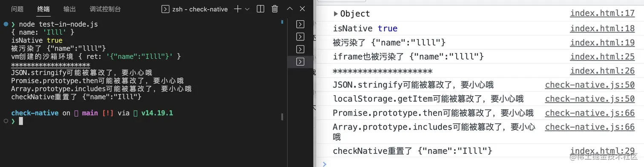Image resolution: width=644 pixels, height=167 pixels.
Task: Switch to the 问题 tab
Action: 17,9
